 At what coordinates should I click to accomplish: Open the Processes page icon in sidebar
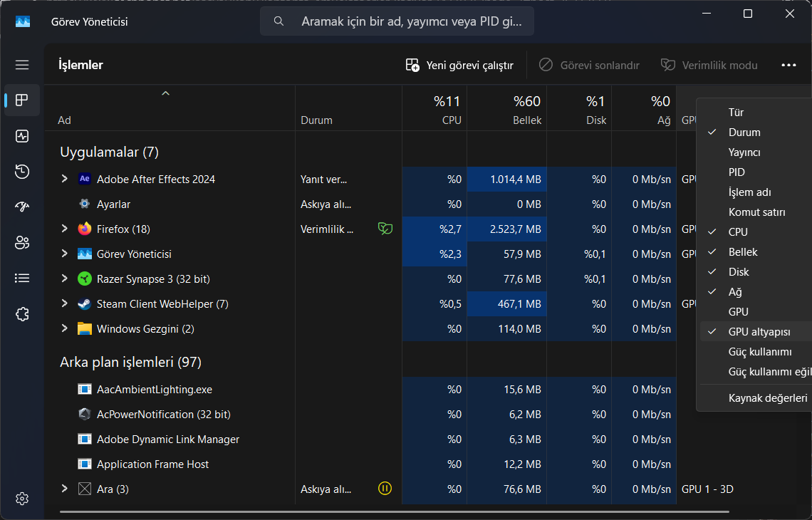click(x=22, y=100)
